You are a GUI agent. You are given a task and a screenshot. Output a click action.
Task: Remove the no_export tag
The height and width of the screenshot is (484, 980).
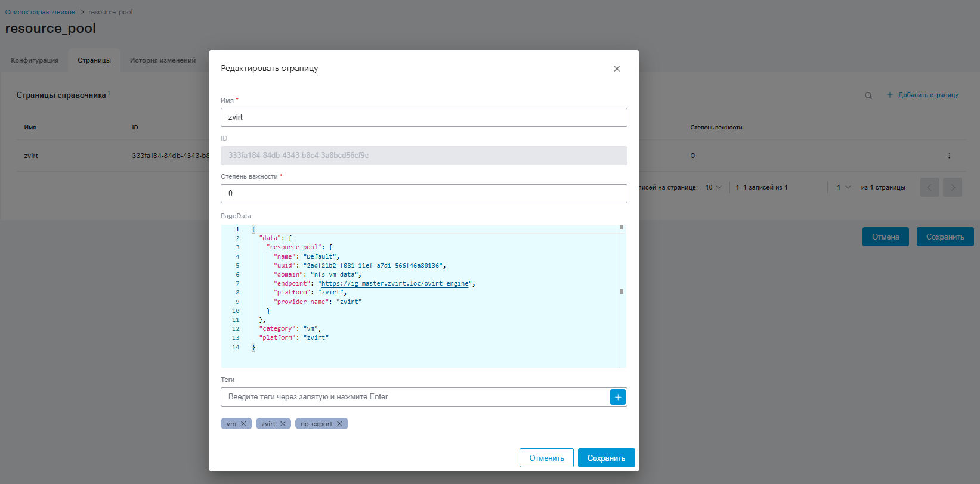(x=339, y=424)
